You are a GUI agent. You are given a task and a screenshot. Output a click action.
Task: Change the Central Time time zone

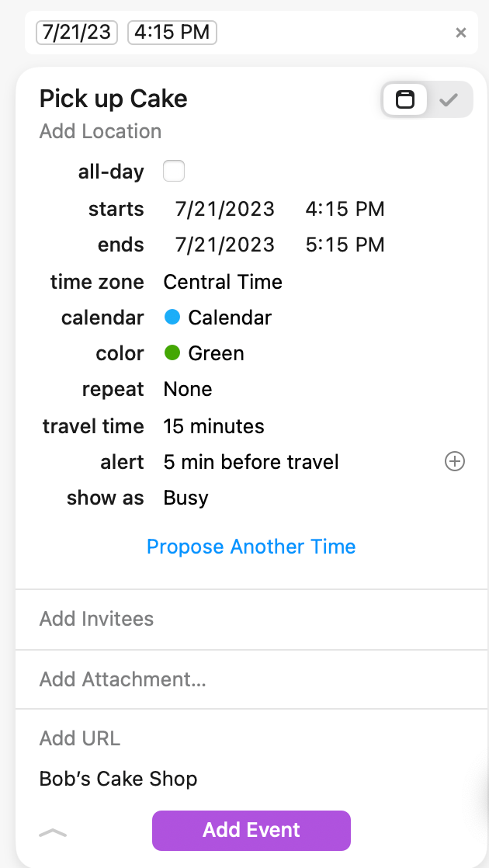click(x=223, y=282)
